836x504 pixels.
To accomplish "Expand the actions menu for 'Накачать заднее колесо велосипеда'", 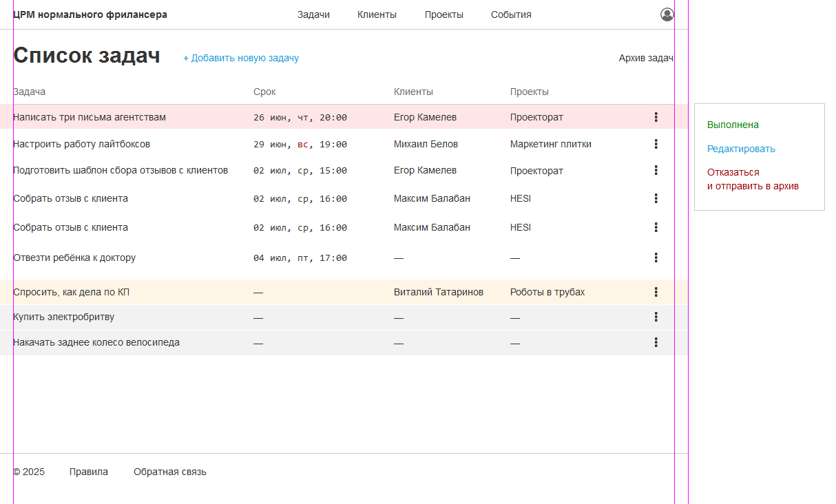I will [656, 342].
